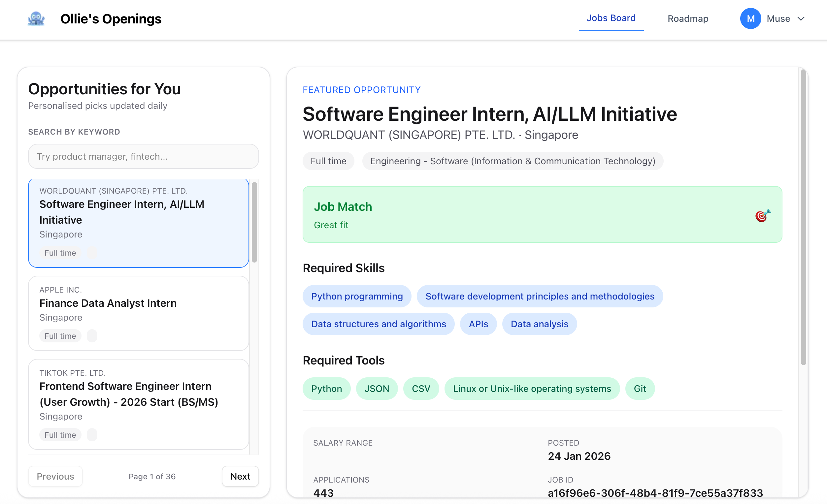Click the Linux or Unix-like operating systems tag
This screenshot has width=827, height=504.
[532, 388]
